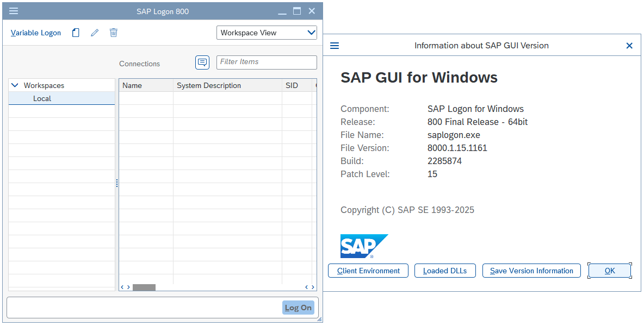Click Client Environment button
The height and width of the screenshot is (326, 644).
368,271
